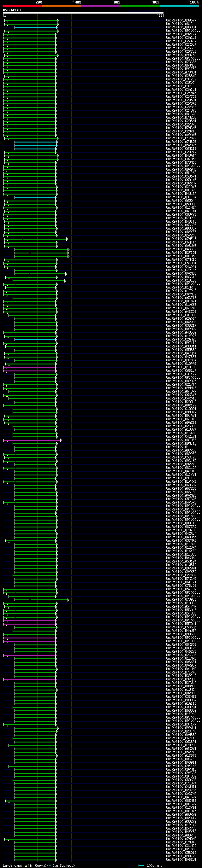Select the UniRef100_B4WAT4 label

click(181, 156)
